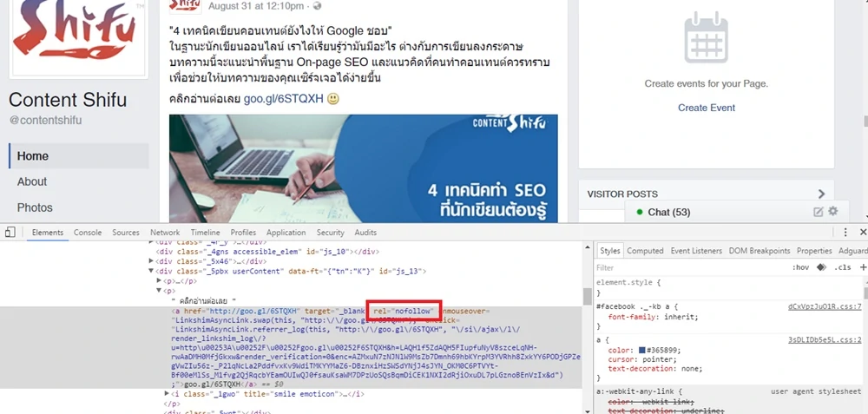This screenshot has height=414, width=868.
Task: Select the Styles sidebar tab
Action: [x=609, y=251]
